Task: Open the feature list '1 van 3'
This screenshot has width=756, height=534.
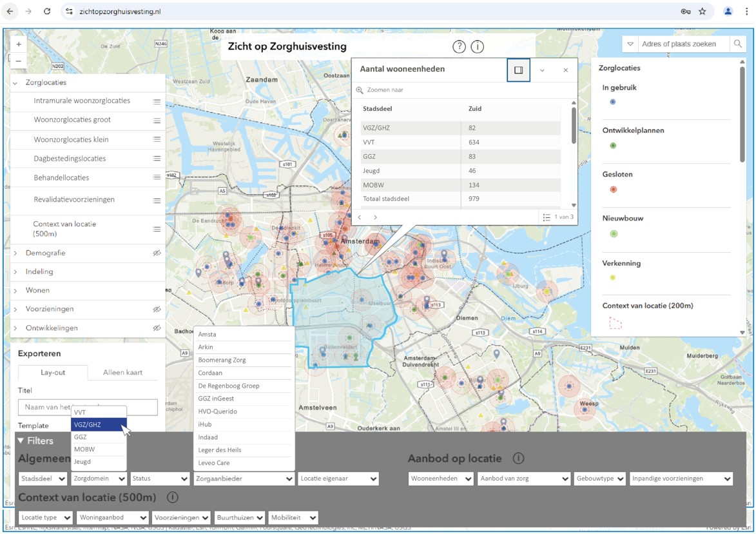Action: pos(558,217)
